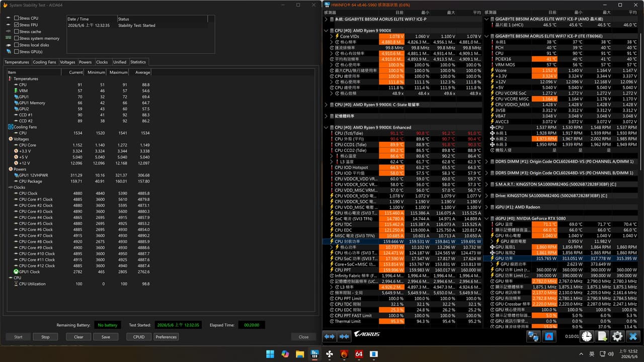Close sensors with the blue X icon

pyautogui.click(x=633, y=336)
